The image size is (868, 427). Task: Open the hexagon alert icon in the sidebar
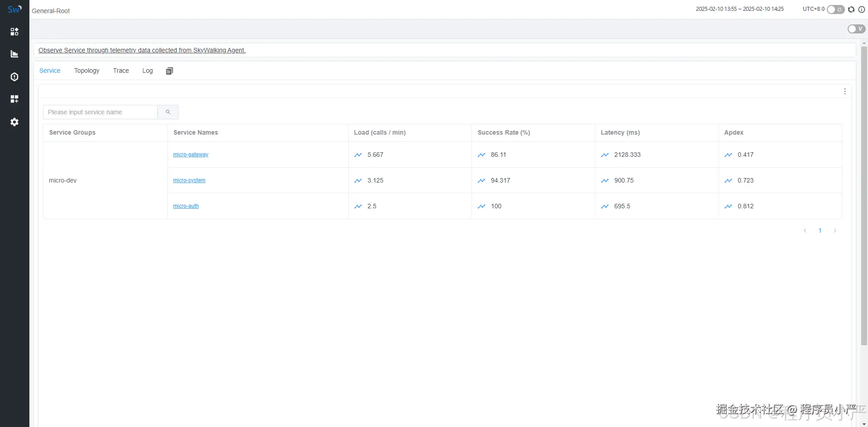[x=14, y=77]
